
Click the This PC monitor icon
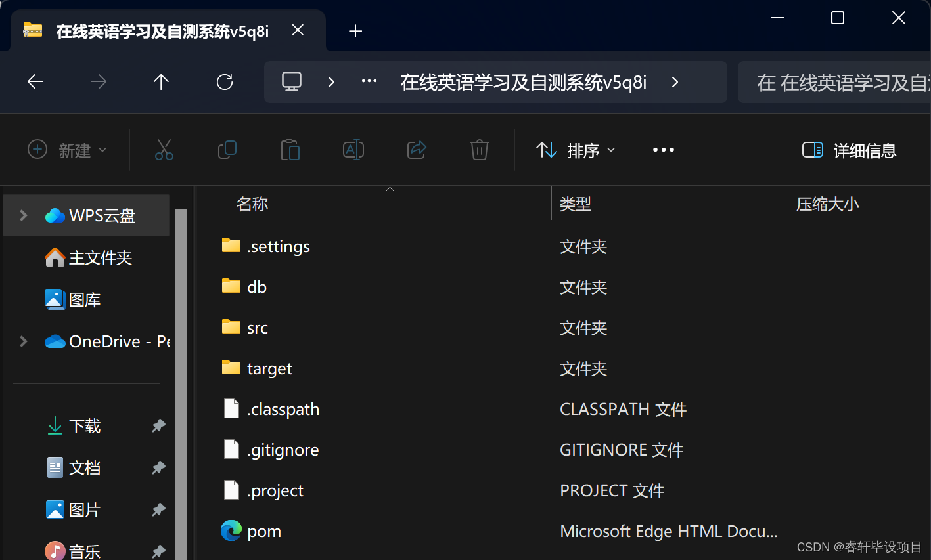pyautogui.click(x=292, y=81)
